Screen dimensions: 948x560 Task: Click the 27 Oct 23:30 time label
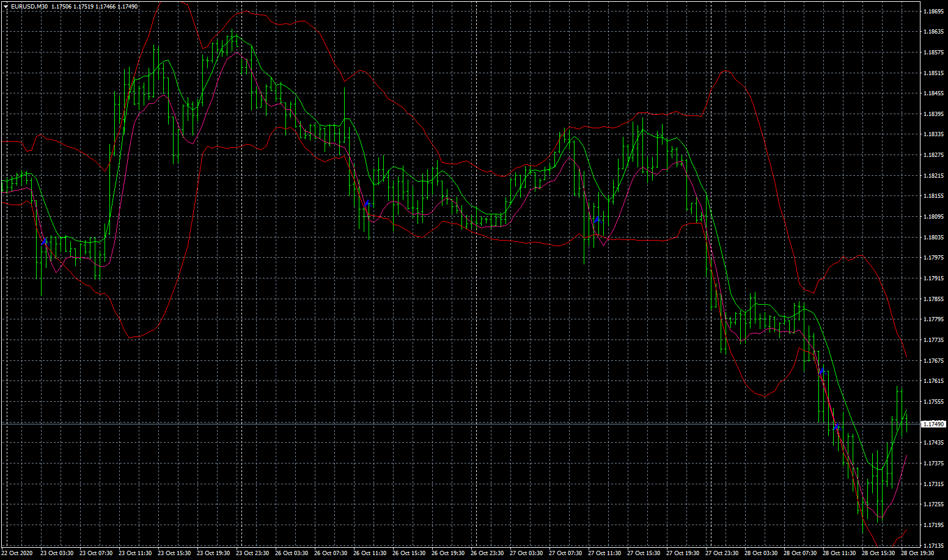(722, 553)
